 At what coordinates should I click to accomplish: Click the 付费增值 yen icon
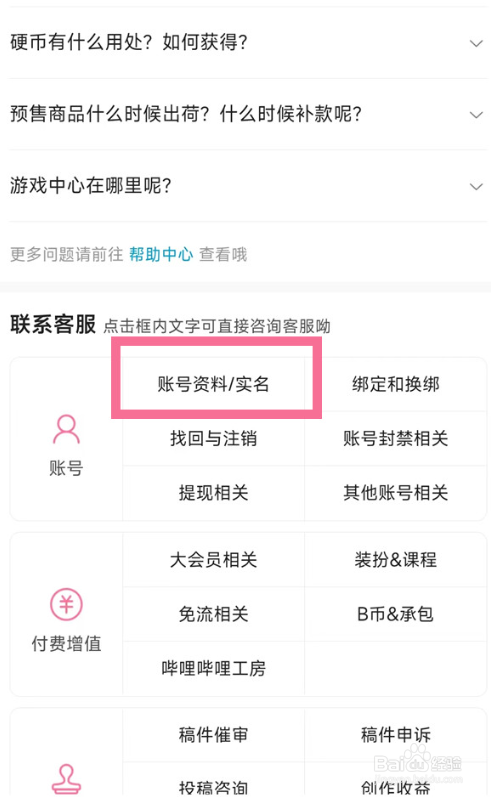tap(66, 604)
